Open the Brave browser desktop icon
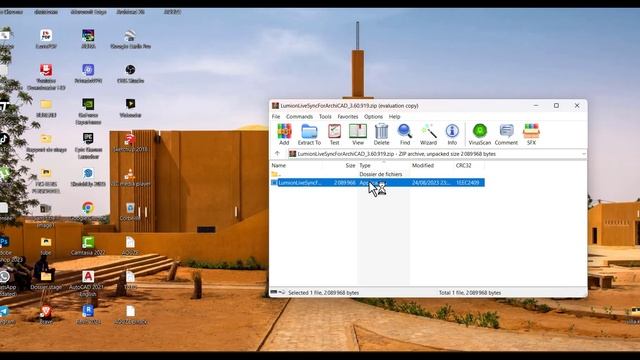640x360 pixels. click(x=46, y=315)
